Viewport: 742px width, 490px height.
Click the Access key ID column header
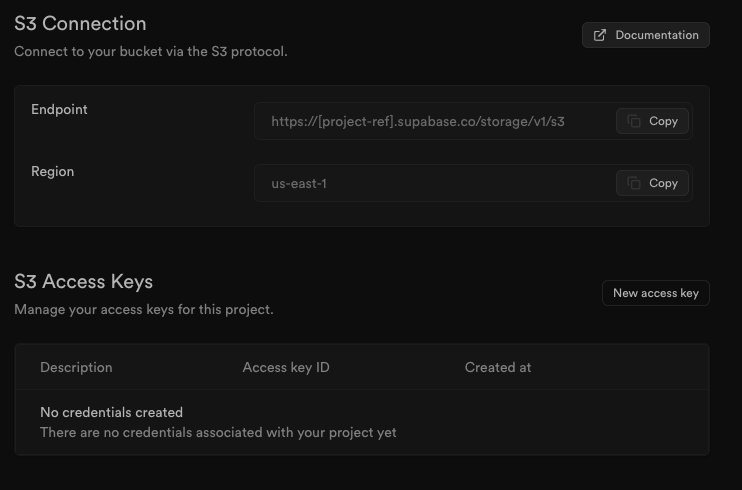click(286, 367)
